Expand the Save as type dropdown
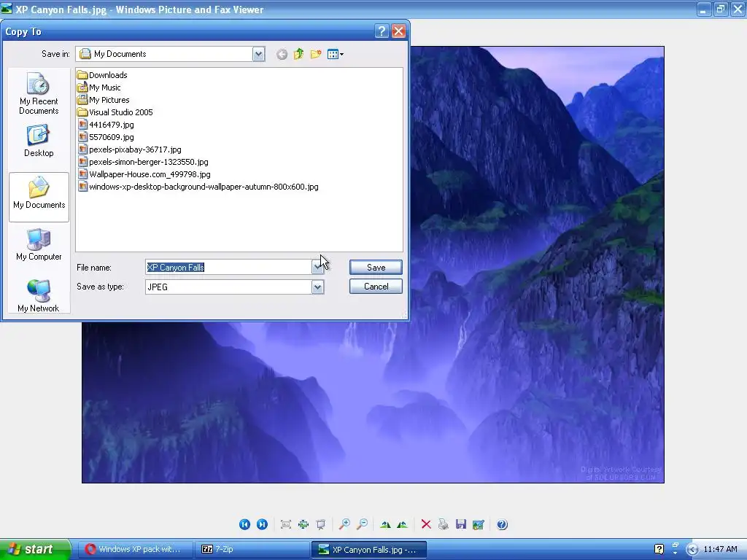Screen dimensions: 747x560 [x=317, y=287]
